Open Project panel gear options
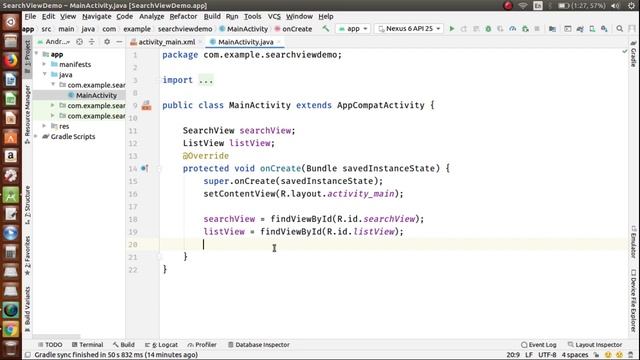This screenshot has width=640, height=360. coord(107,42)
